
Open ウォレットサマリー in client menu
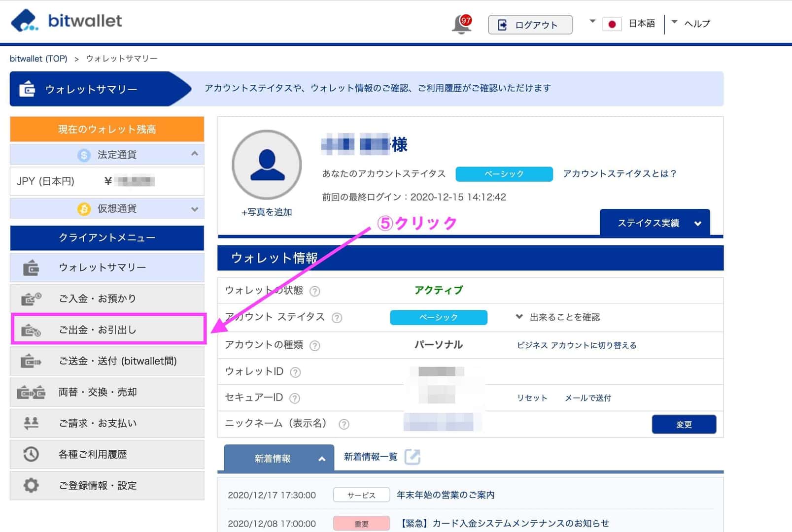(x=107, y=267)
